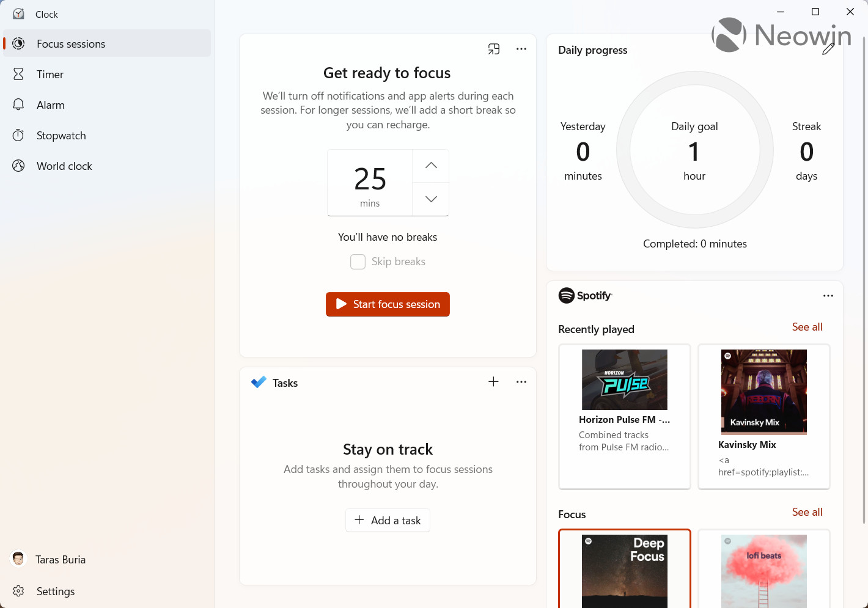Switch to the Stopwatch page
The height and width of the screenshot is (608, 868).
[x=61, y=136]
